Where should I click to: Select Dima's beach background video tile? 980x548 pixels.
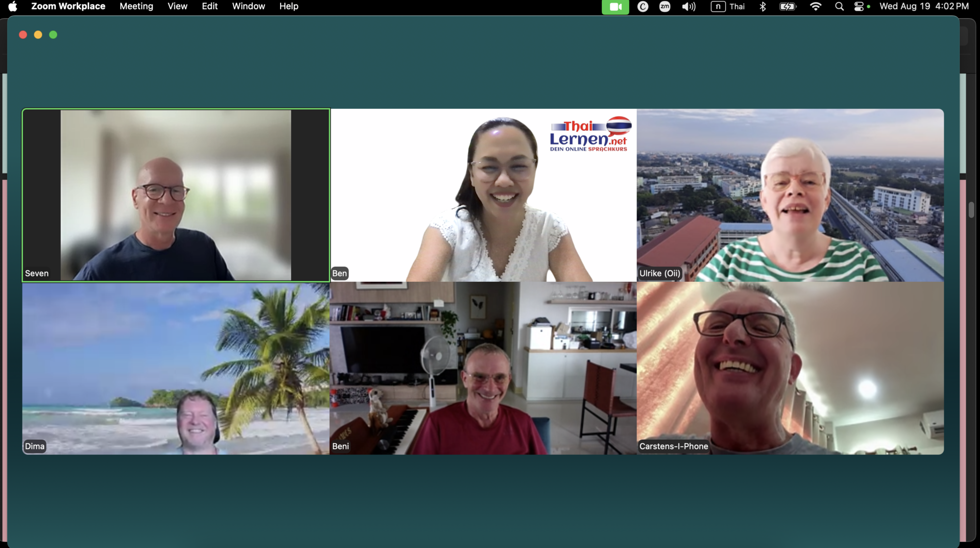coord(176,369)
